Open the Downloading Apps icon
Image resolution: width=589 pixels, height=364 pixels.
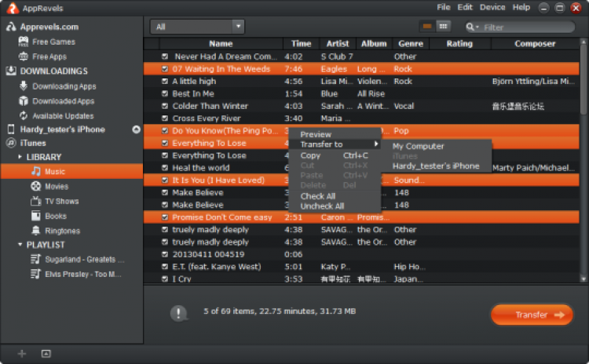click(24, 86)
